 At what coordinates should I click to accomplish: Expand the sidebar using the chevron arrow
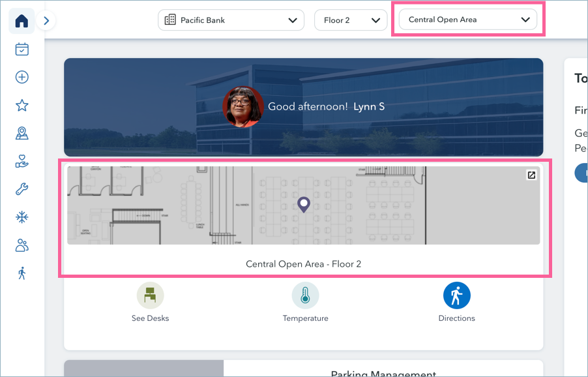point(46,20)
